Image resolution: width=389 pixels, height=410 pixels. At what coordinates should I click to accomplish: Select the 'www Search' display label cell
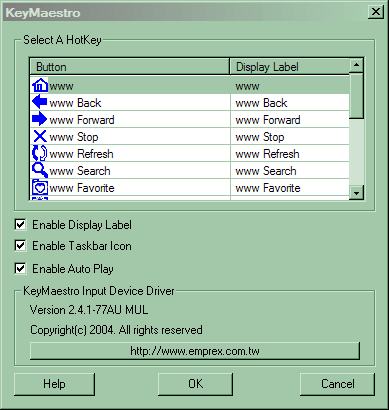[x=290, y=171]
